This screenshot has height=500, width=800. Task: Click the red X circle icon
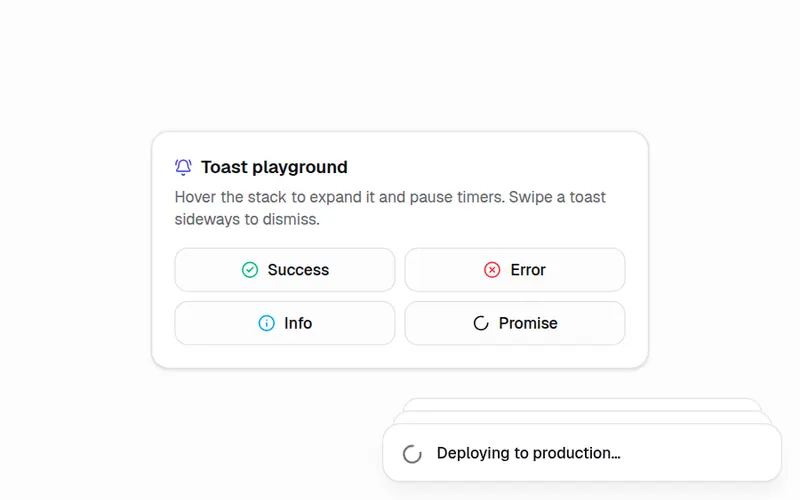tap(492, 269)
